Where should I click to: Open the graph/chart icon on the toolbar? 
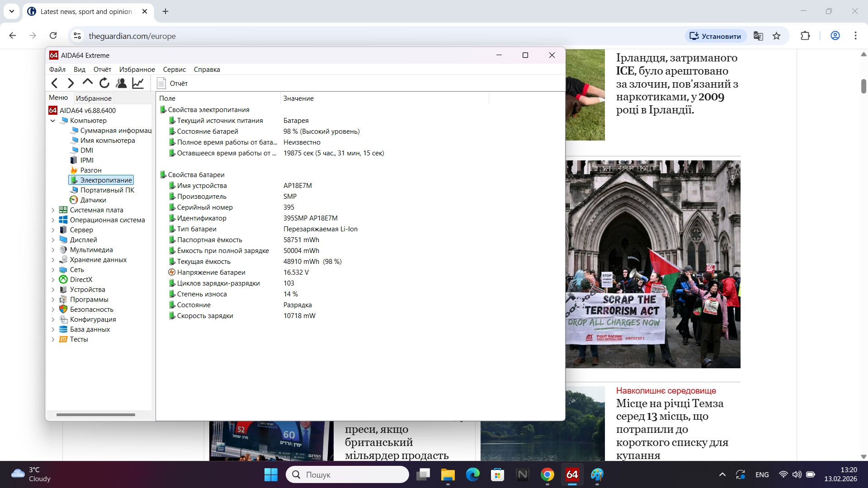click(x=137, y=83)
